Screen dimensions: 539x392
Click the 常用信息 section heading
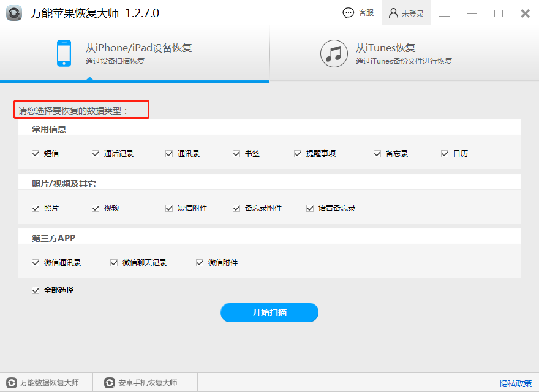[x=49, y=129]
